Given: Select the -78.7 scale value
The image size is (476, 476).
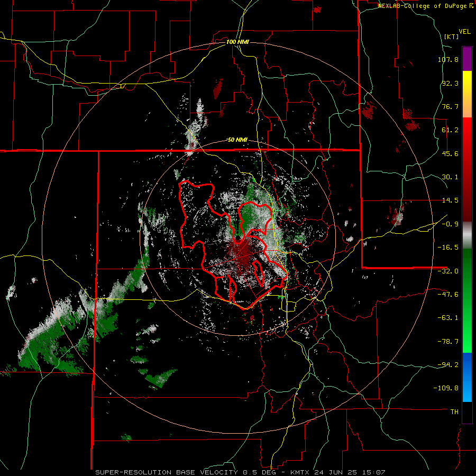Looking at the screenshot, I should click(x=448, y=342).
